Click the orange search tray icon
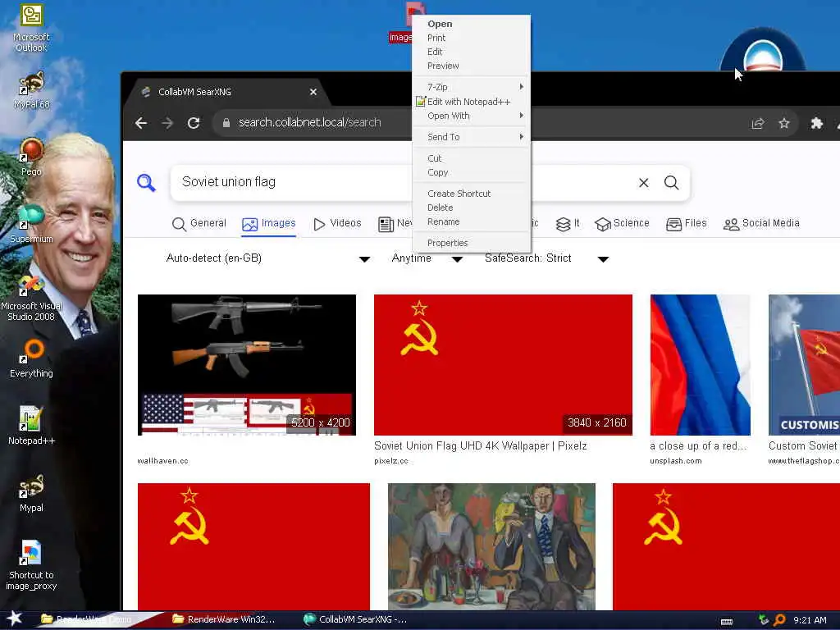This screenshot has width=840, height=630. [779, 620]
